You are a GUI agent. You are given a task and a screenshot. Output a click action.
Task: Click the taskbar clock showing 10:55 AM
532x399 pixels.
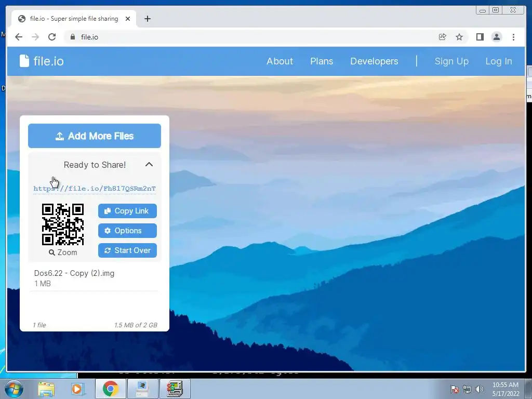506,389
